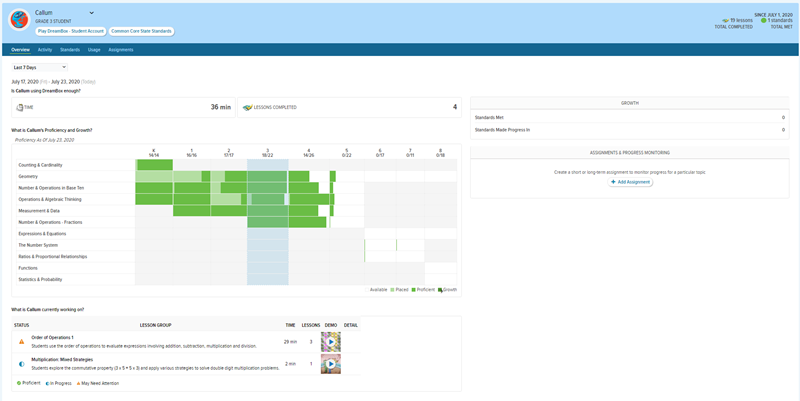Select grade K column header 14/14
The image size is (800, 401).
tap(154, 153)
